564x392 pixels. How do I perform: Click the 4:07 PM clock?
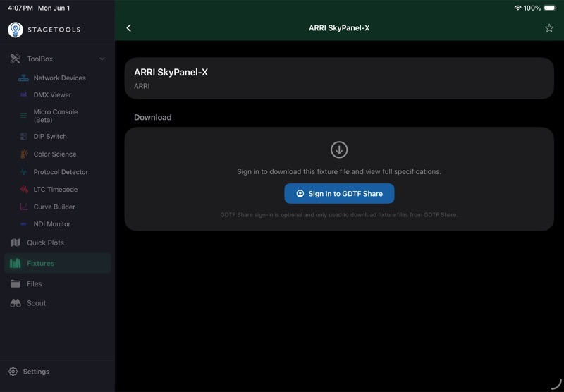(x=20, y=8)
